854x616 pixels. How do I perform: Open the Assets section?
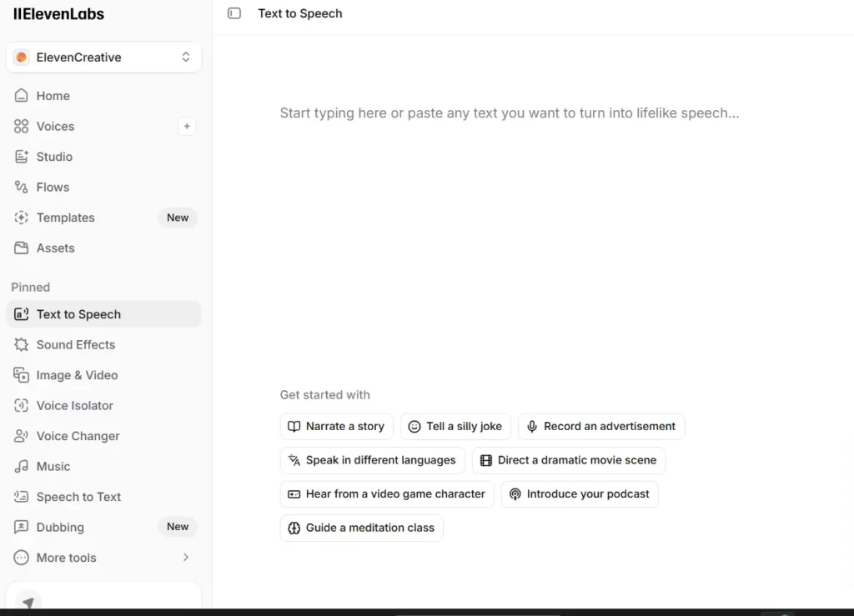pos(103,248)
